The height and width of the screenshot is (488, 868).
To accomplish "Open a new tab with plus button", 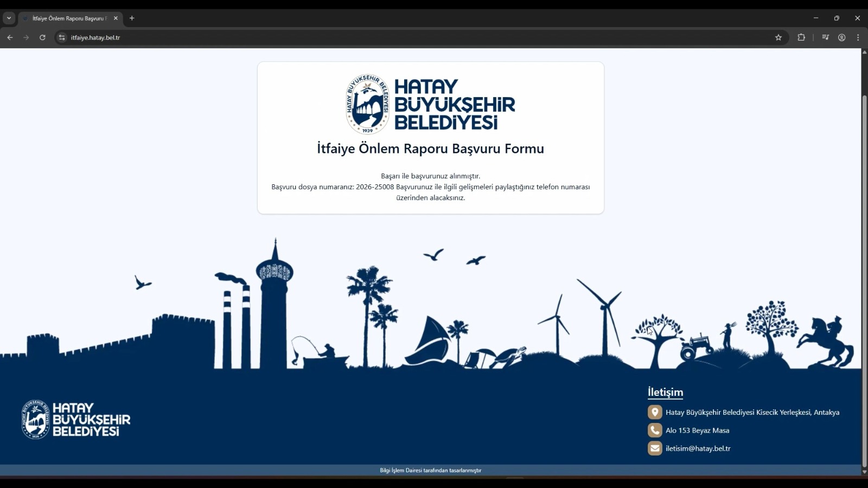I will point(132,18).
